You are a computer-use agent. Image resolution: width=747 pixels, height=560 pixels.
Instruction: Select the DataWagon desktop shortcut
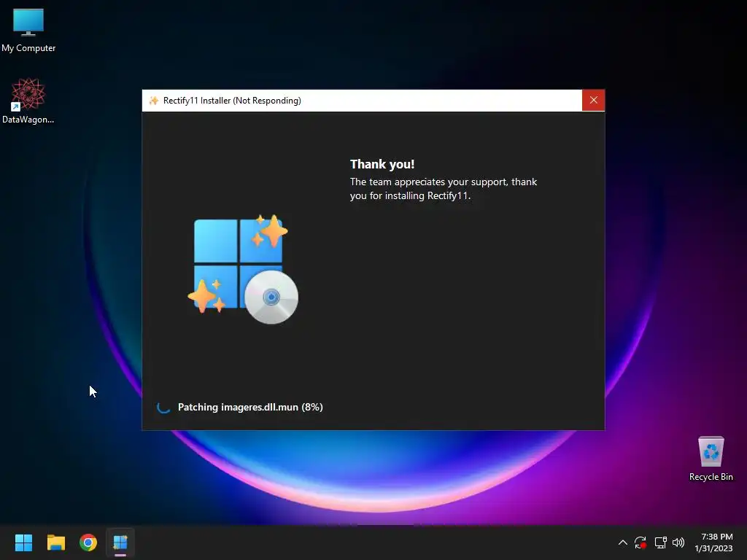[x=28, y=101]
